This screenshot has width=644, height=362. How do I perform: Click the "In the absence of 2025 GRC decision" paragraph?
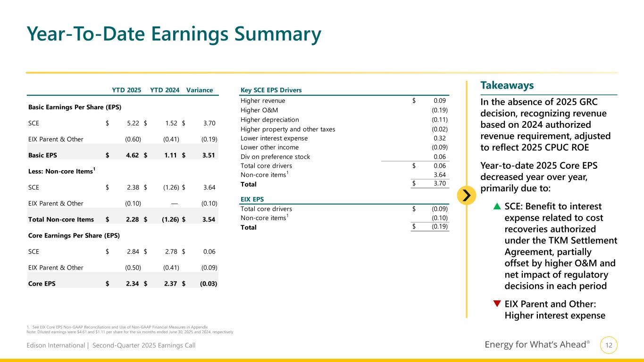pyautogui.click(x=545, y=125)
